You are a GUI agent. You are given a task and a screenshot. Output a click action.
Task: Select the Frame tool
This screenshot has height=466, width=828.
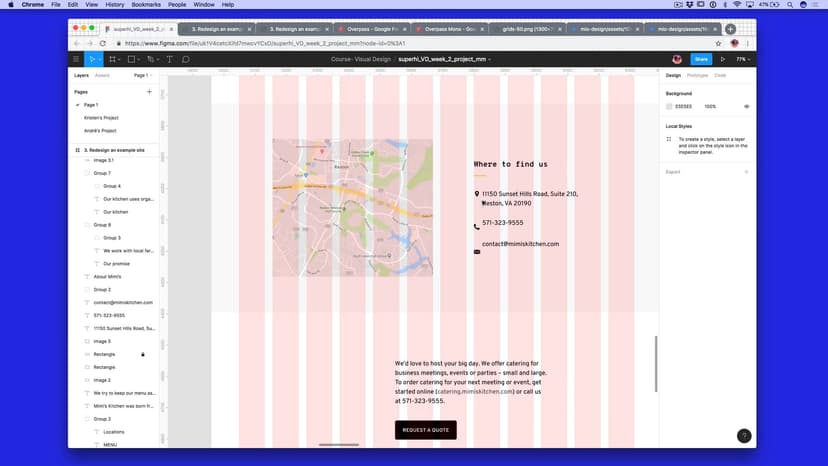click(x=112, y=60)
